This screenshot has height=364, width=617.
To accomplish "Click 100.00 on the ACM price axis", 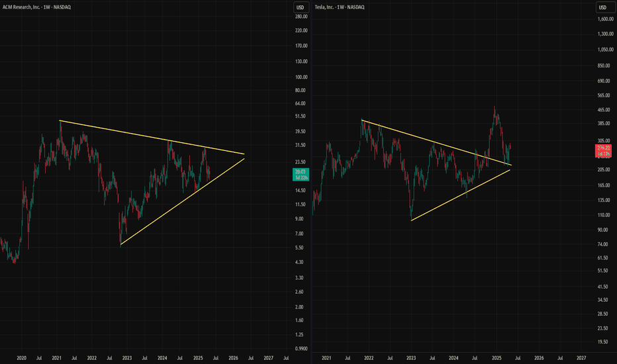I will pos(301,77).
